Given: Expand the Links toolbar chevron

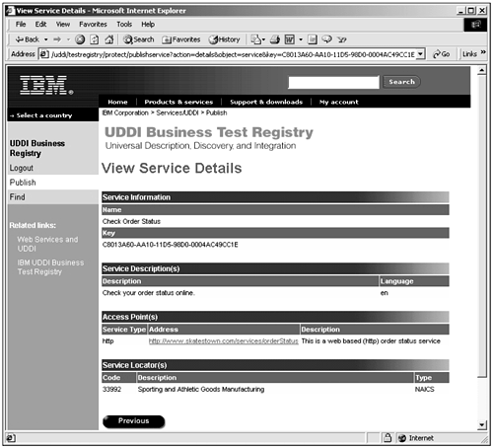Looking at the screenshot, I should click(x=483, y=52).
